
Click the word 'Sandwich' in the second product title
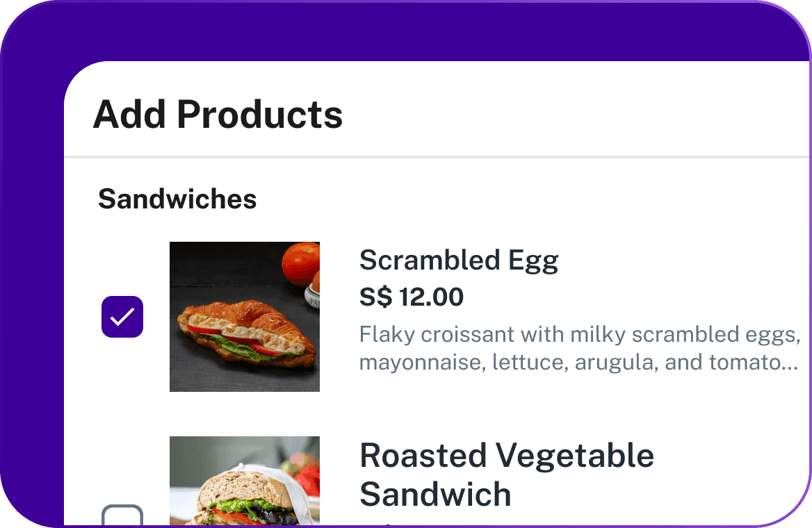coord(435,495)
